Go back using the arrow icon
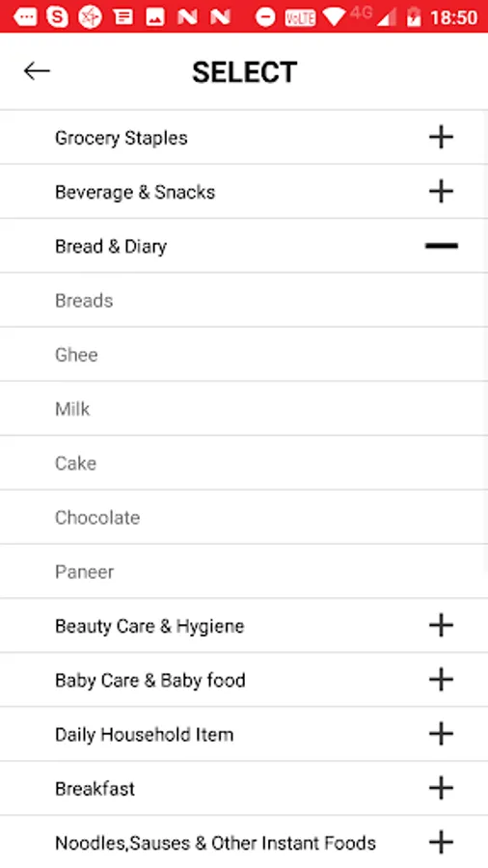This screenshot has width=488, height=868. coord(37,70)
